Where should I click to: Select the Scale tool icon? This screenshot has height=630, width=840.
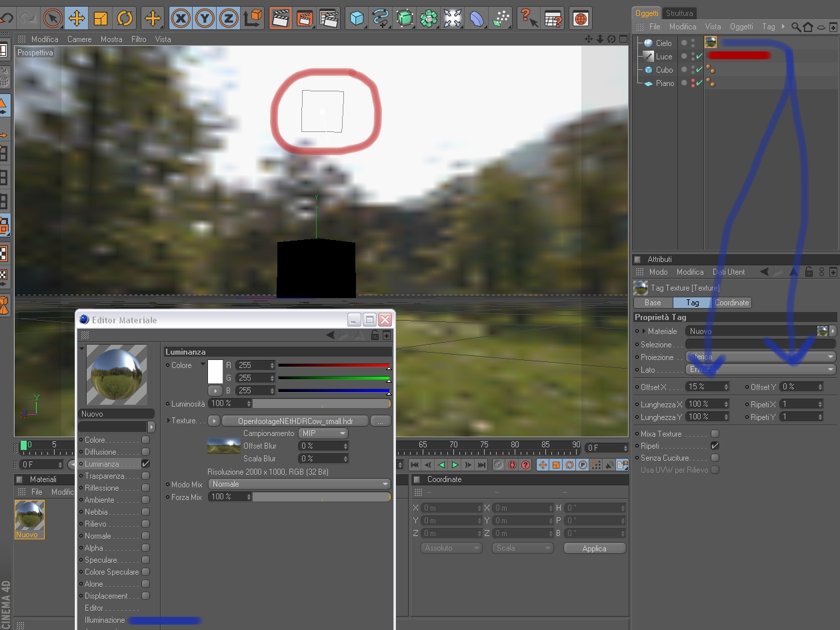100,18
